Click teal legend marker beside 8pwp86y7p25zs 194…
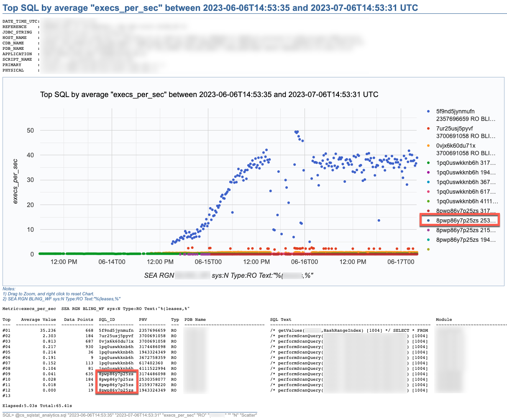This screenshot has height=420, width=507. tap(428, 240)
